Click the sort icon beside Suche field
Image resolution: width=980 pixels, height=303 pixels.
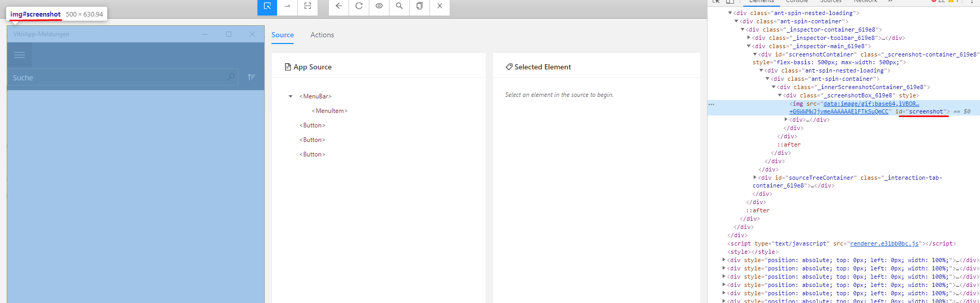[x=251, y=77]
